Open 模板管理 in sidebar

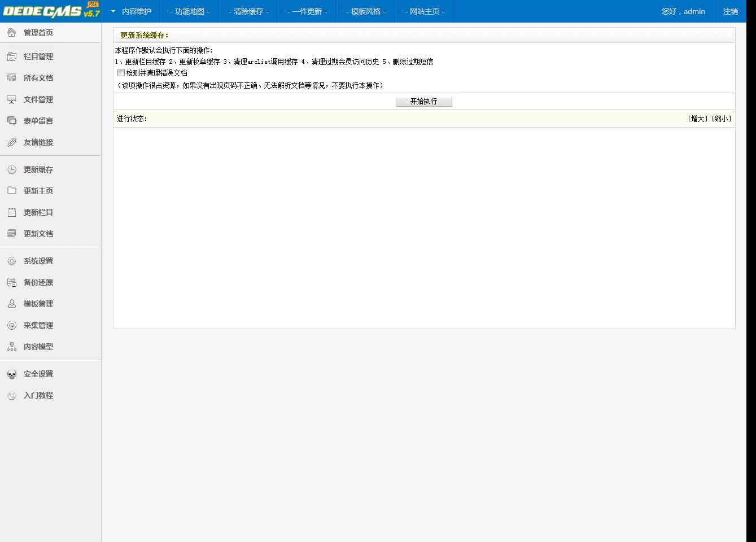click(38, 304)
